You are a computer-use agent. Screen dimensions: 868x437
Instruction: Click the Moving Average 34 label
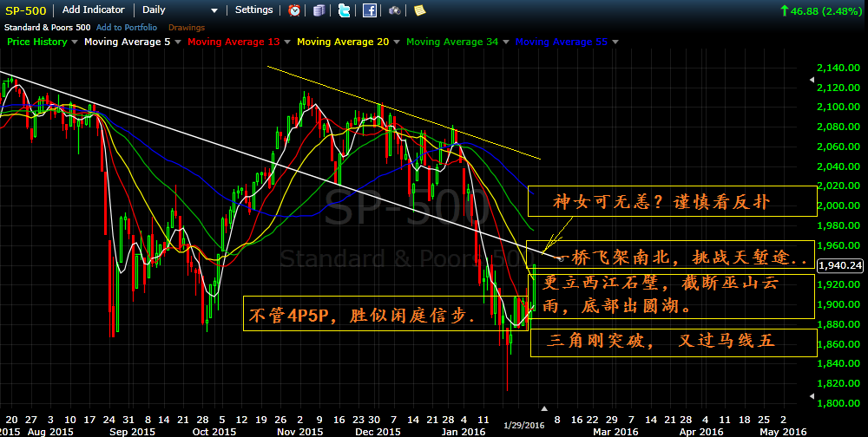pos(452,42)
